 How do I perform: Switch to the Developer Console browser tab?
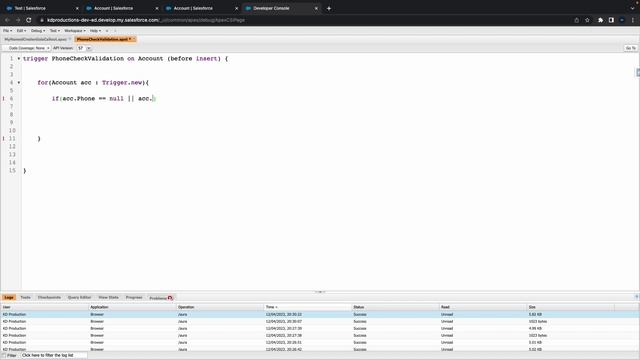281,8
